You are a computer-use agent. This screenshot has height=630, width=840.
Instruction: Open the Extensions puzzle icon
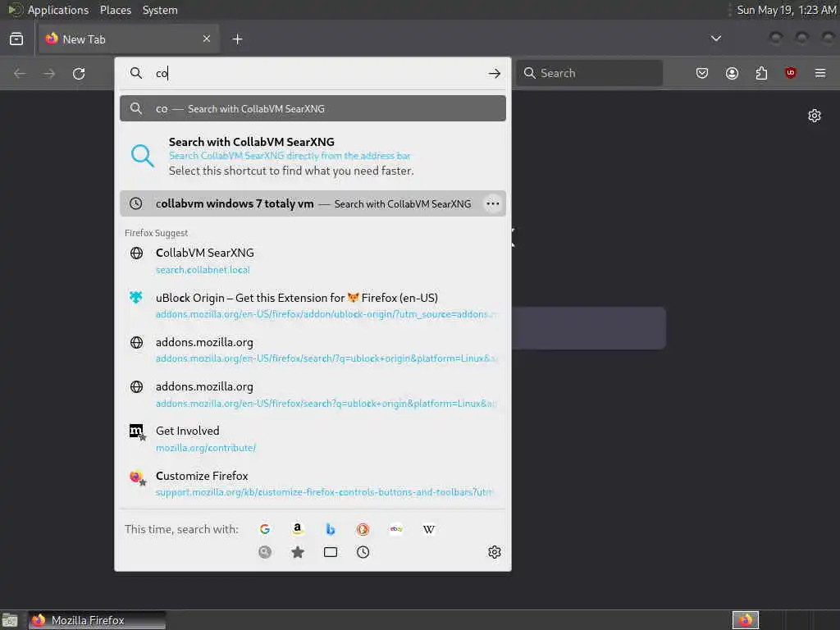point(761,73)
